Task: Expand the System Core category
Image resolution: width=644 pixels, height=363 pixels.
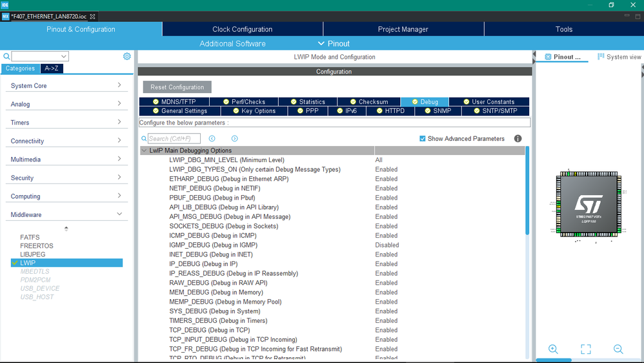Action: (66, 85)
